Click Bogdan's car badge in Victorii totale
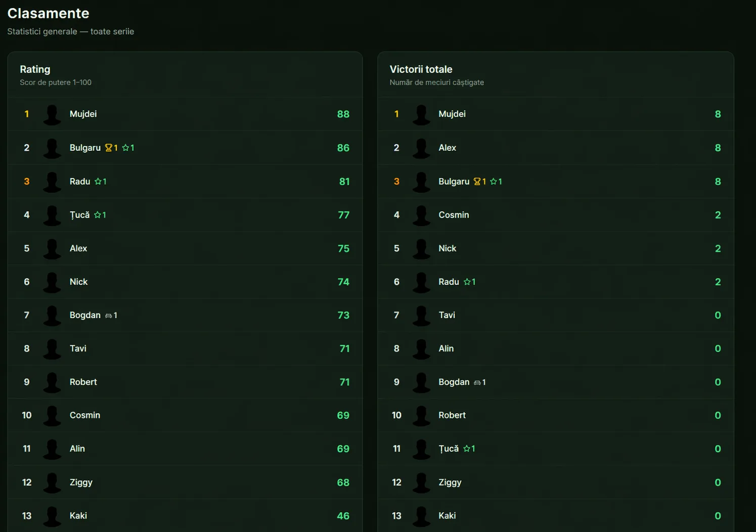The image size is (756, 532). [x=477, y=382]
